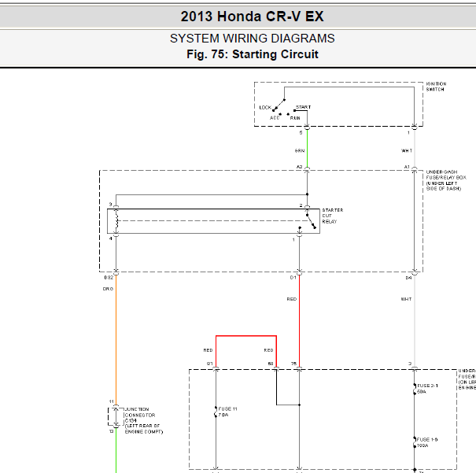Select the 100A fuse rating

tap(422, 445)
